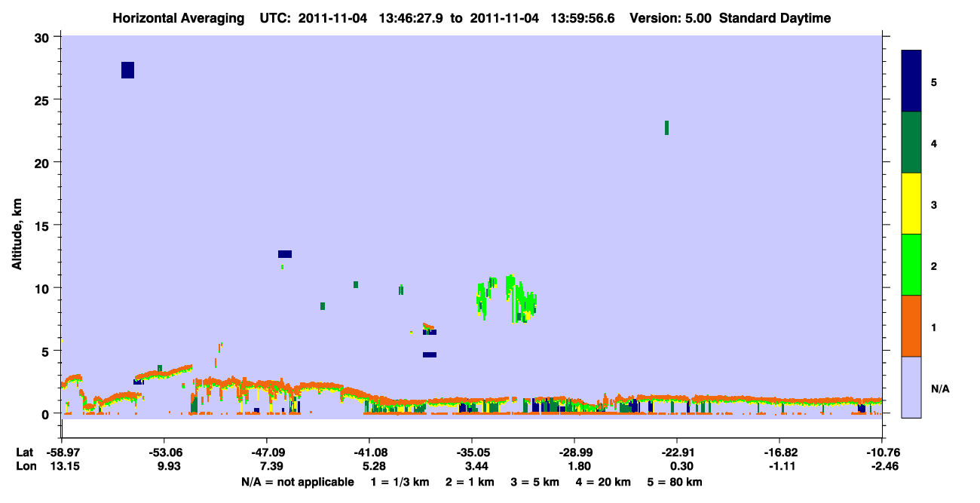Viewport: 980px width, 503px height.
Task: Click the dark blue feature near 27 km altitude
Action: (127, 70)
